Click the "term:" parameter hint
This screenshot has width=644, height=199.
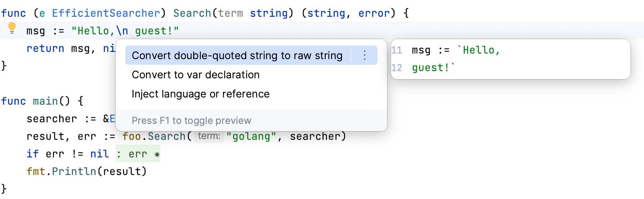209,136
